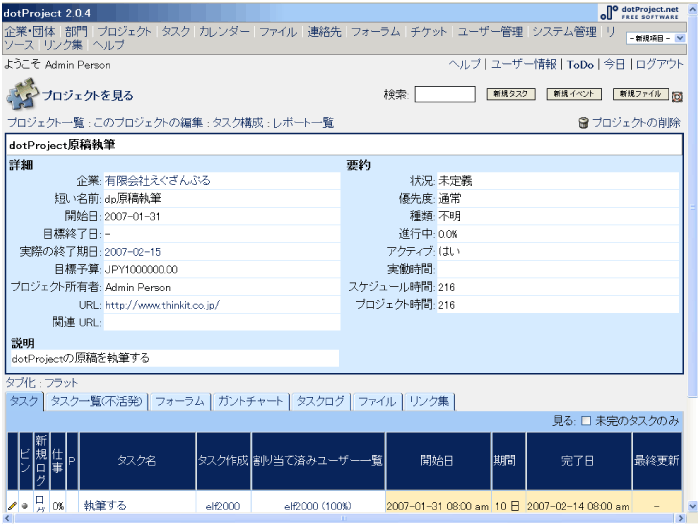Toggle 未完のタスクのみ checkbox
This screenshot has height=525, width=700.
click(x=586, y=421)
